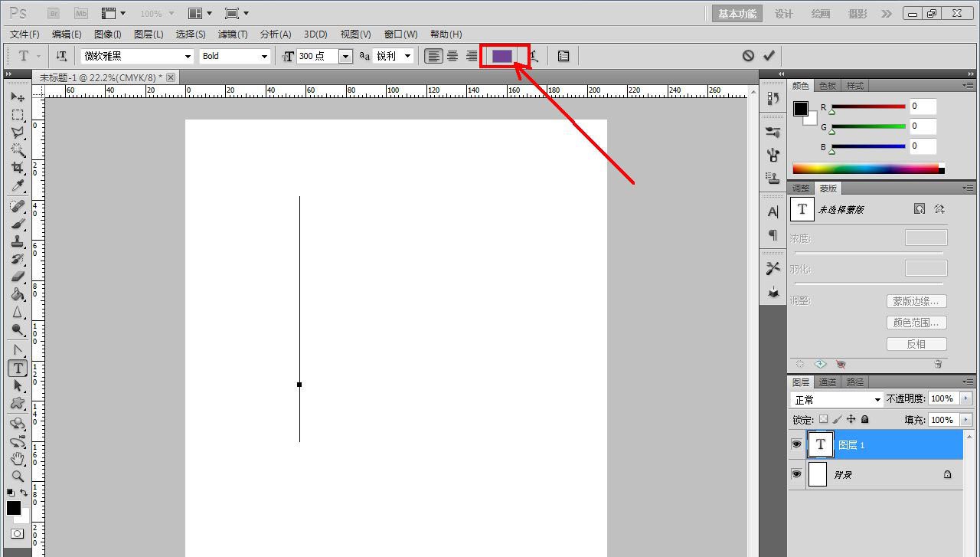Select the Dodge tool
Viewport: 980px width, 557px height.
click(17, 330)
